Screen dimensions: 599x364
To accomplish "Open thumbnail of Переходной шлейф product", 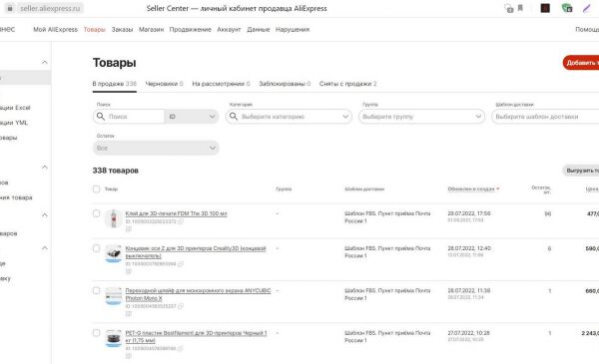I will pyautogui.click(x=114, y=296).
